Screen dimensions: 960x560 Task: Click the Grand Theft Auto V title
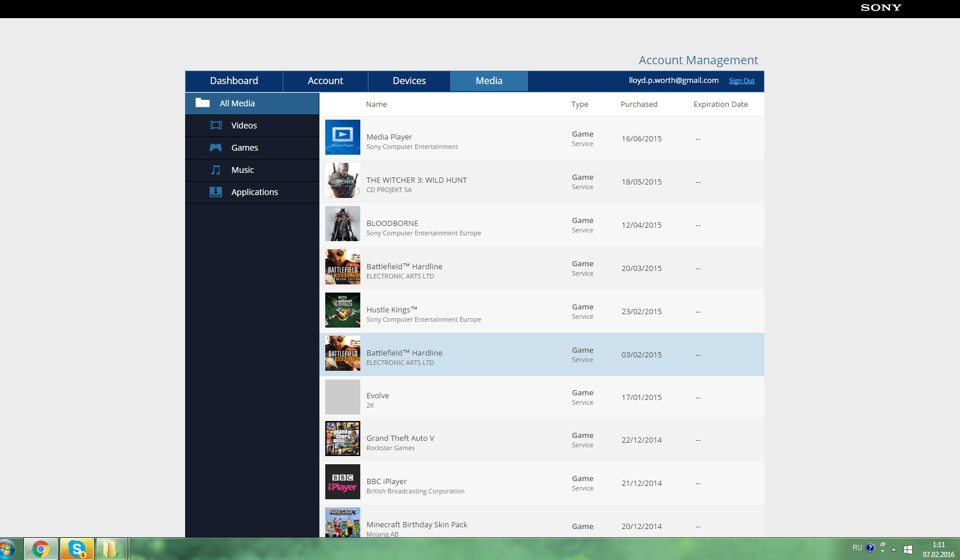coord(400,438)
